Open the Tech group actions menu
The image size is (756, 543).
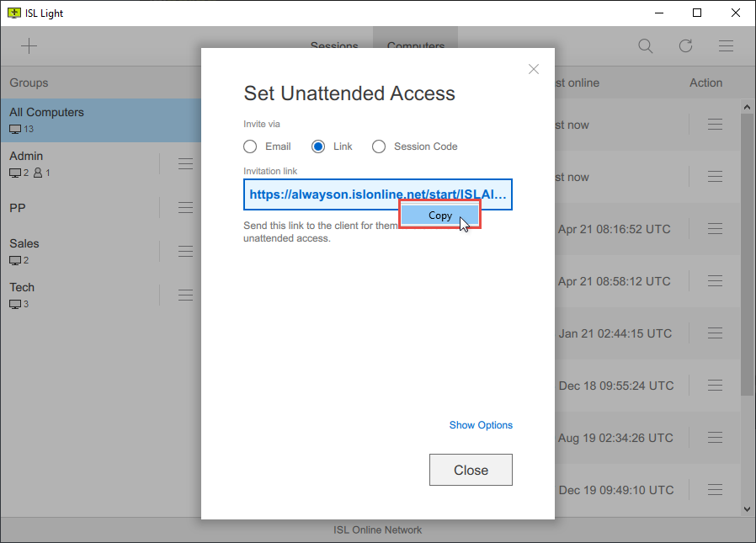click(186, 295)
